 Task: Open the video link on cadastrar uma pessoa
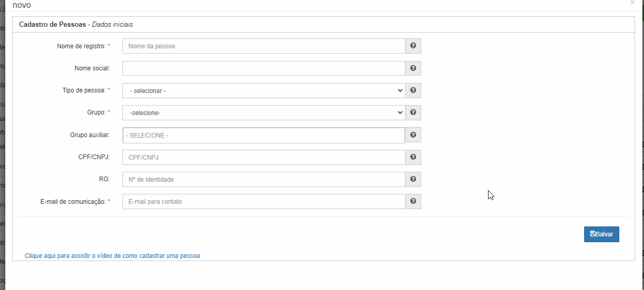(112, 256)
